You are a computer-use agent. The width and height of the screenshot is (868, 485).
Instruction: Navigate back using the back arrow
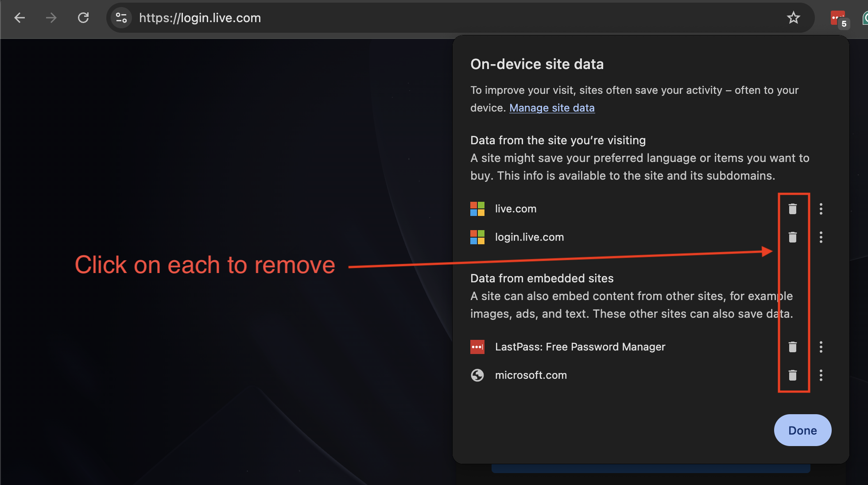(19, 18)
